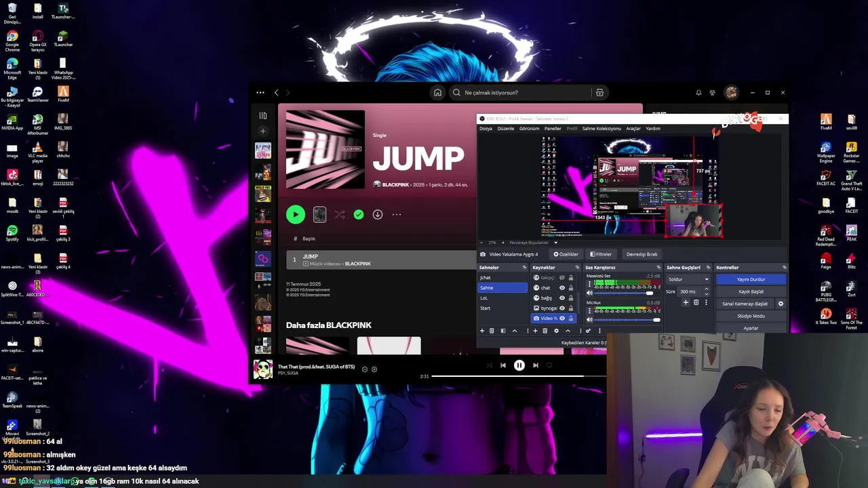Skip to the next track in Spotify
This screenshot has width=868, height=488.
[x=536, y=365]
